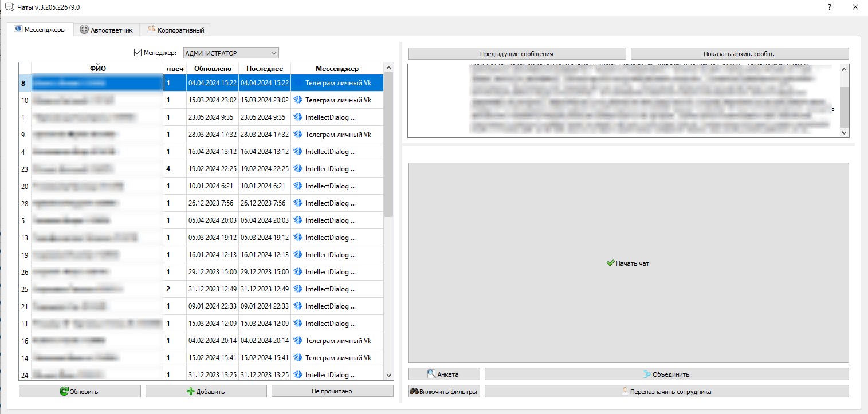Click messenger icon in row dated 15.03.2024 23:02
This screenshot has height=414, width=868.
[x=298, y=100]
